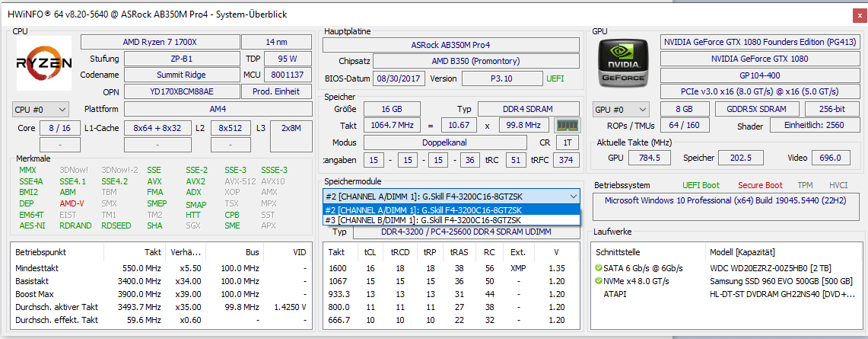Click the Summit Ridge codename field
The image size is (868, 339).
[182, 75]
